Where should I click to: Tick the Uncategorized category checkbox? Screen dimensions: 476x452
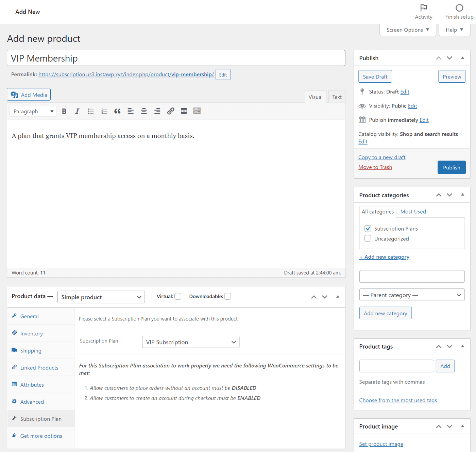tap(368, 239)
